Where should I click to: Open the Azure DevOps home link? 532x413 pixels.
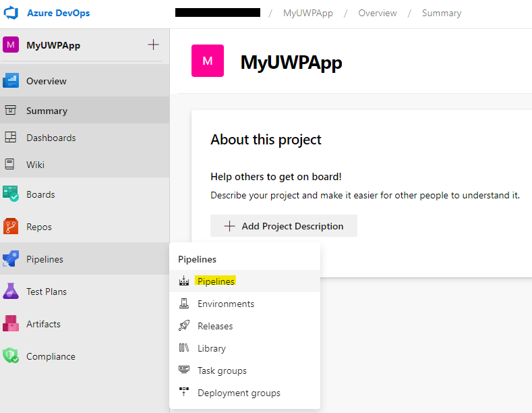point(59,13)
